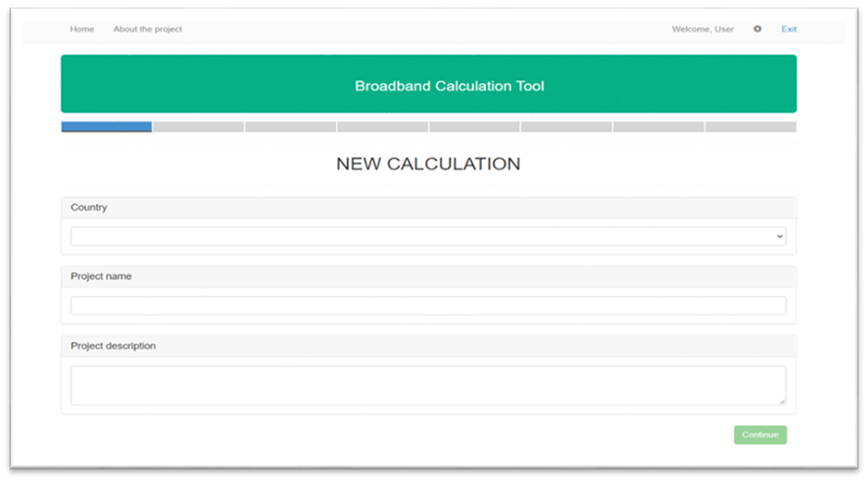Expand the Country dropdown list
Viewport: 868px width, 482px height.
click(428, 236)
